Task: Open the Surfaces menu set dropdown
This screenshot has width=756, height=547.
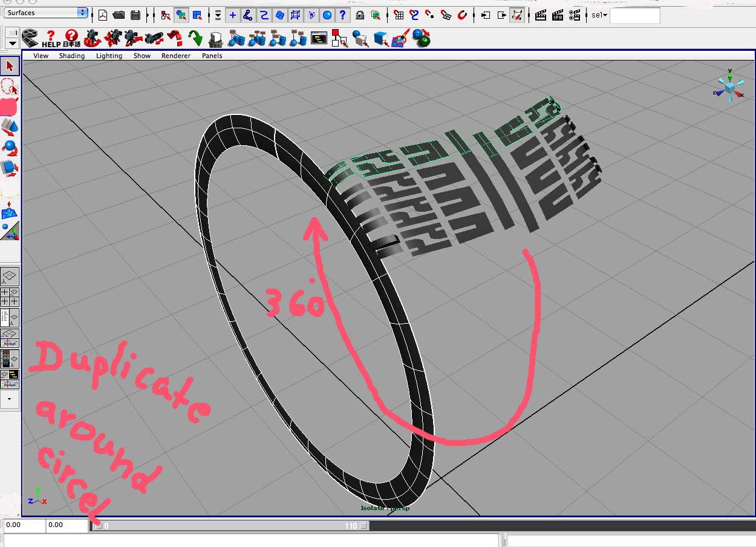Action: pos(46,13)
